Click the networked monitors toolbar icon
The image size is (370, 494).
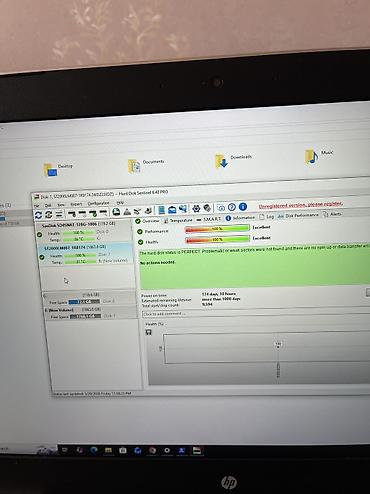point(183,209)
